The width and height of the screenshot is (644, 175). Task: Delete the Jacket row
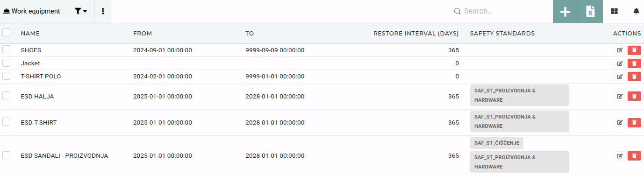click(x=634, y=63)
